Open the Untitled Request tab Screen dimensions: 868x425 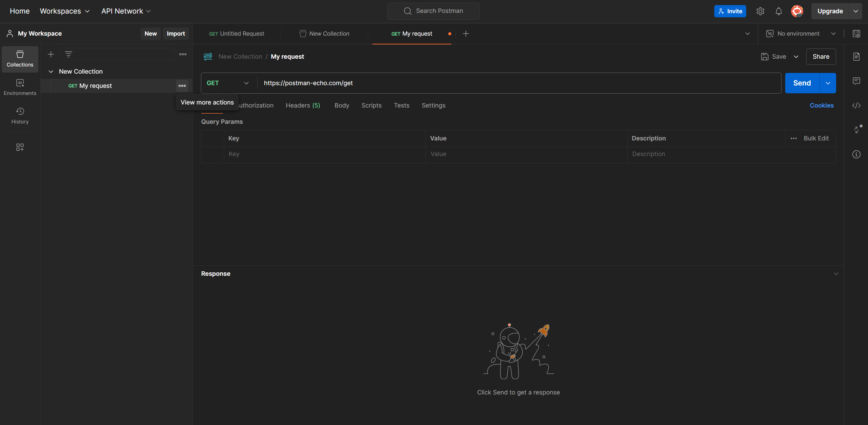click(x=237, y=34)
